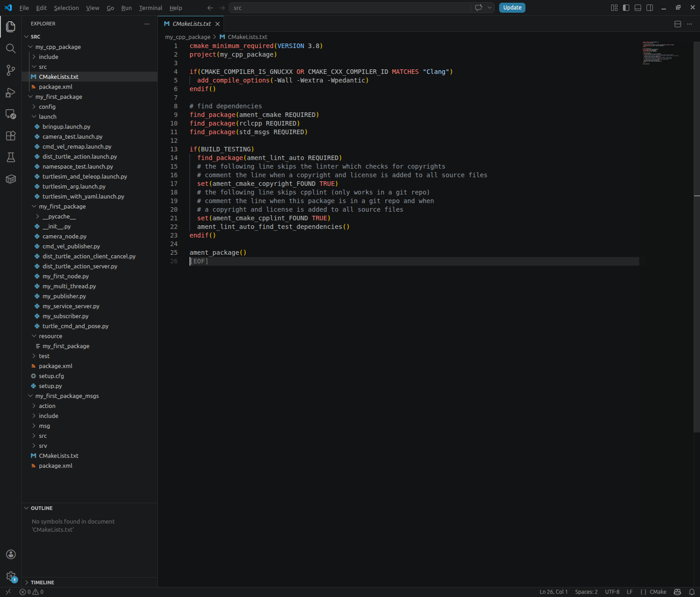Open the Testing flask icon
700x597 pixels.
click(x=11, y=157)
